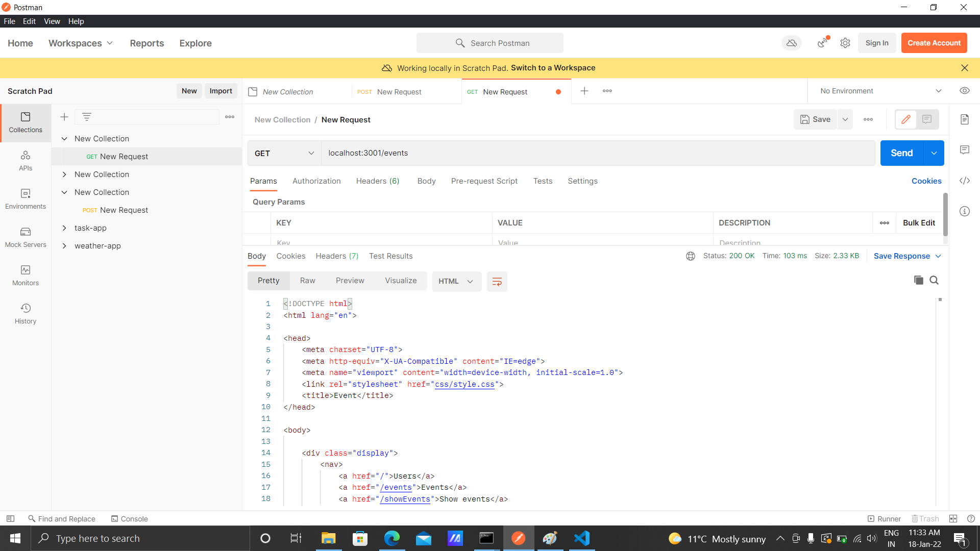This screenshot has width=980, height=551.
Task: Open the Collections sidebar panel
Action: click(x=26, y=123)
